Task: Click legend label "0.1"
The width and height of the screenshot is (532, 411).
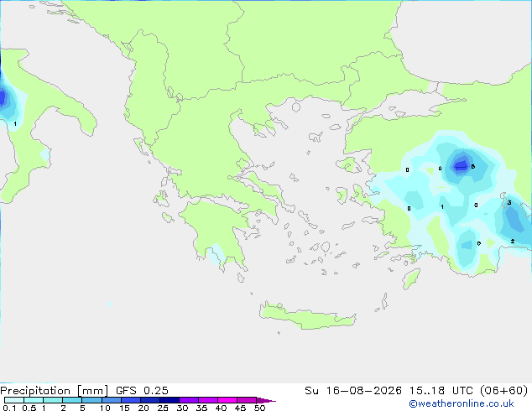Action: coord(9,408)
